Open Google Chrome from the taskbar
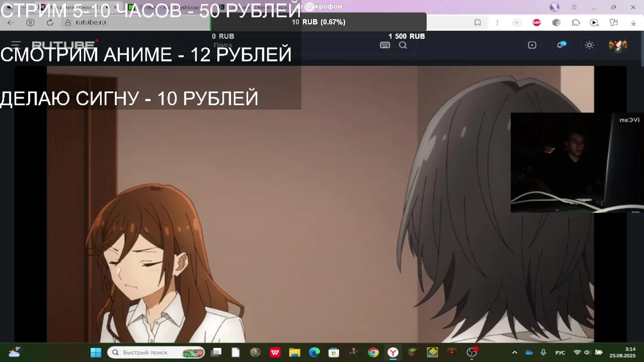The image size is (644, 362). [x=373, y=352]
